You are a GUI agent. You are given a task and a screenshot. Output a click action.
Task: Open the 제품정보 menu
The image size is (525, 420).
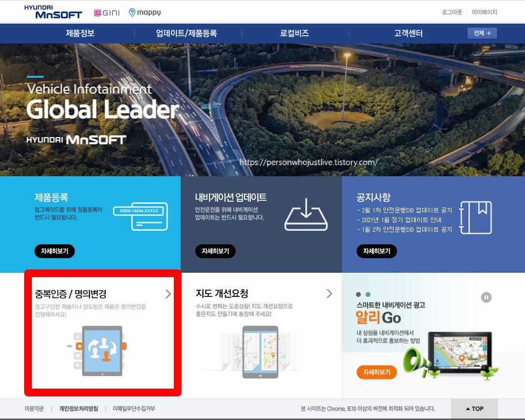[80, 33]
